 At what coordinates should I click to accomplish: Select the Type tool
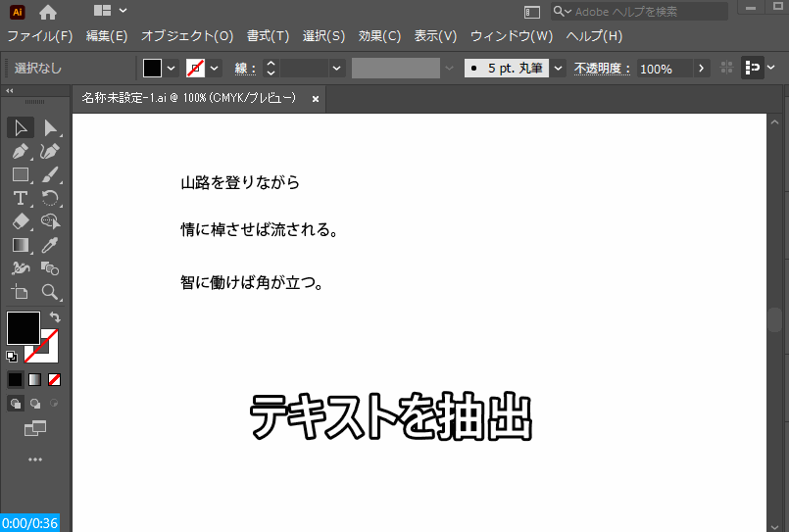coord(21,198)
